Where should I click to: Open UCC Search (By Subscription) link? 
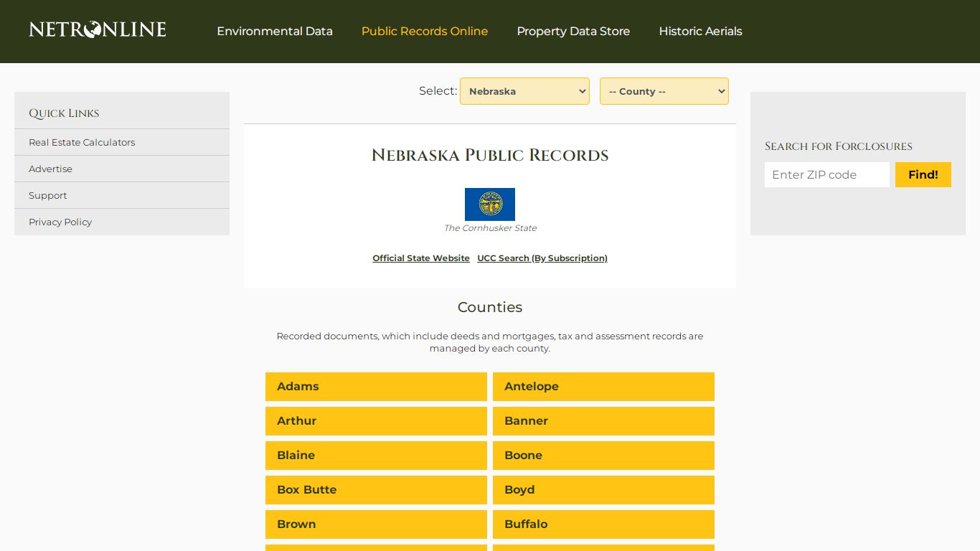coord(542,258)
